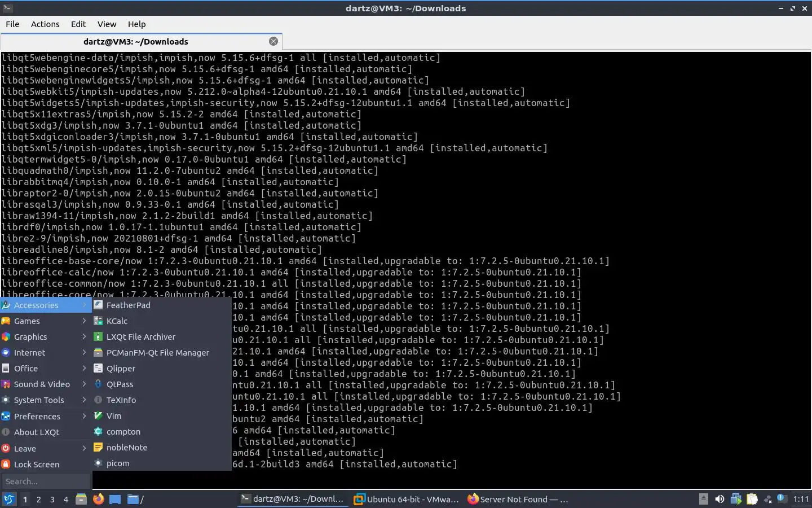Launch FeatherPad from the Accessories submenu

tap(161, 305)
